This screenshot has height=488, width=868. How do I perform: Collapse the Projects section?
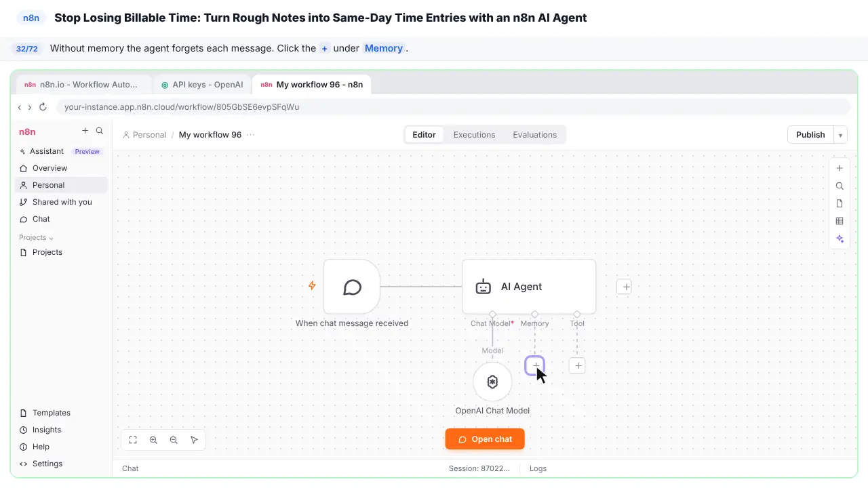point(36,238)
